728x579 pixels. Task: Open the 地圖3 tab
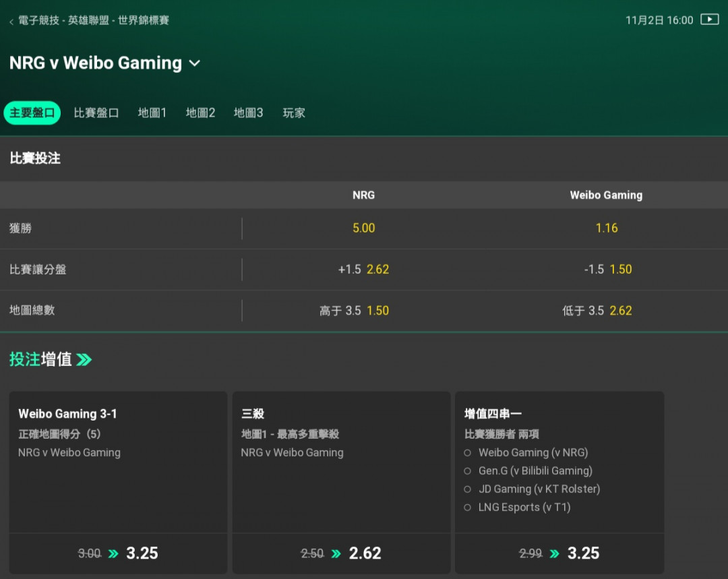tap(248, 113)
